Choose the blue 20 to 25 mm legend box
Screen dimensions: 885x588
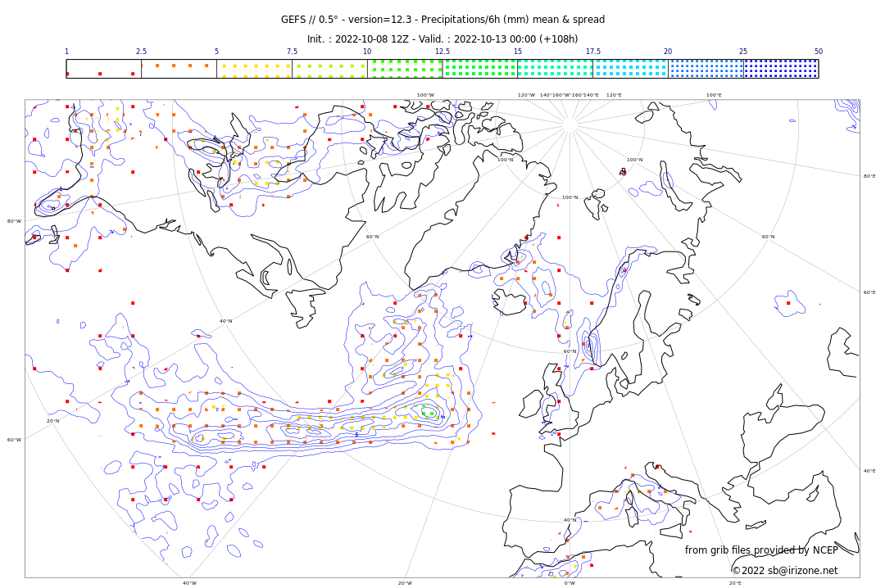706,69
